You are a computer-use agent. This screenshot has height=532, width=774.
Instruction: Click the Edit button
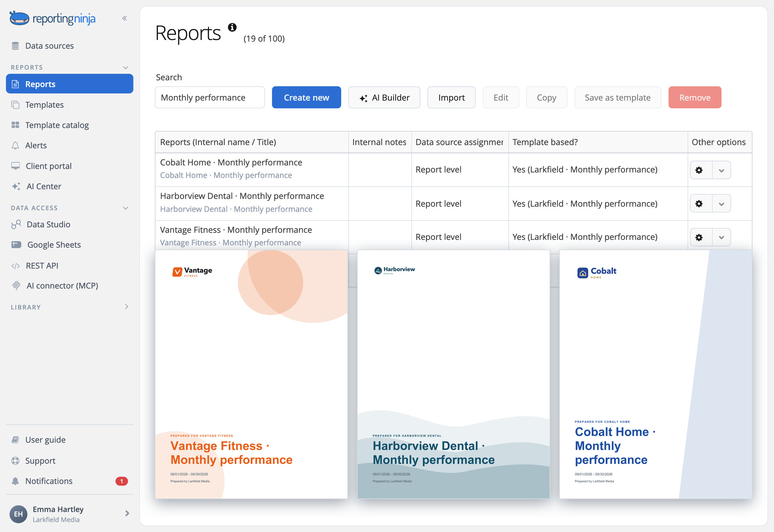[x=501, y=97]
